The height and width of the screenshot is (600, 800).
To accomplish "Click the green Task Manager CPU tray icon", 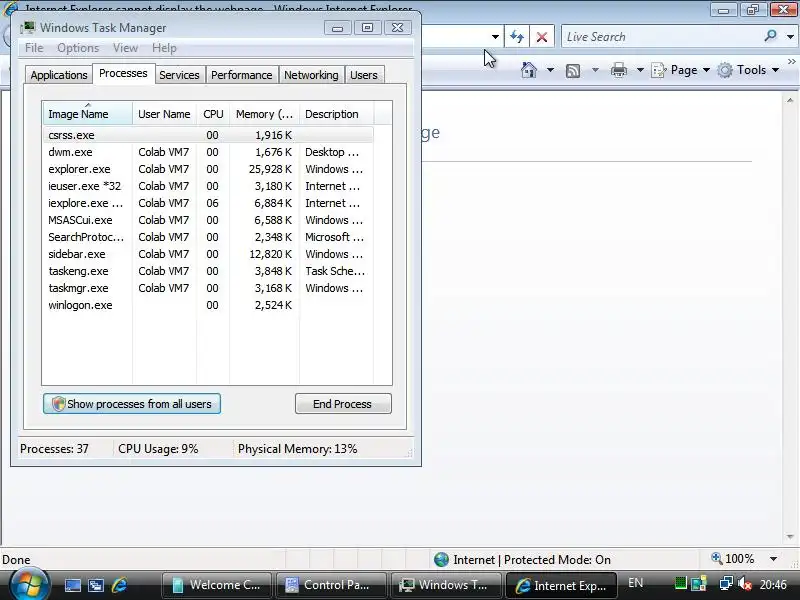I will coord(681,583).
